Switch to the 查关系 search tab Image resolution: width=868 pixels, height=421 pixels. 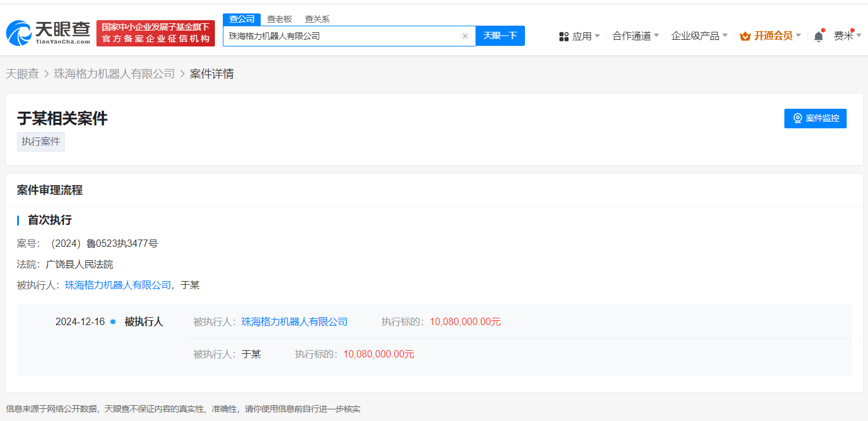click(317, 19)
